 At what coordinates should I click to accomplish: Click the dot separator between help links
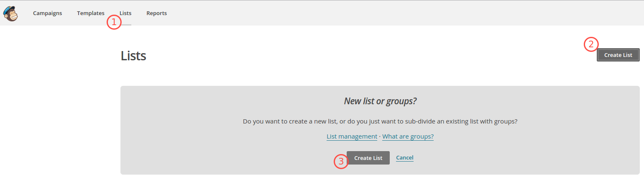pyautogui.click(x=380, y=137)
